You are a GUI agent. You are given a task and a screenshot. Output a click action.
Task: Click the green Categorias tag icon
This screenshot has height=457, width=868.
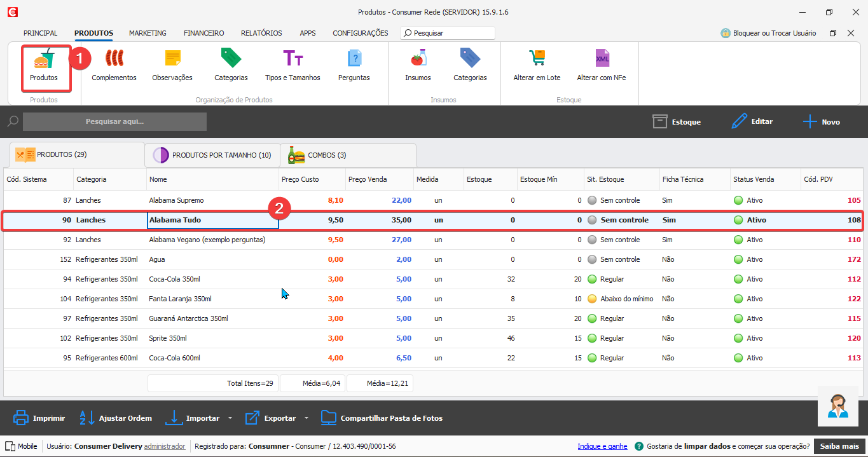tap(231, 60)
